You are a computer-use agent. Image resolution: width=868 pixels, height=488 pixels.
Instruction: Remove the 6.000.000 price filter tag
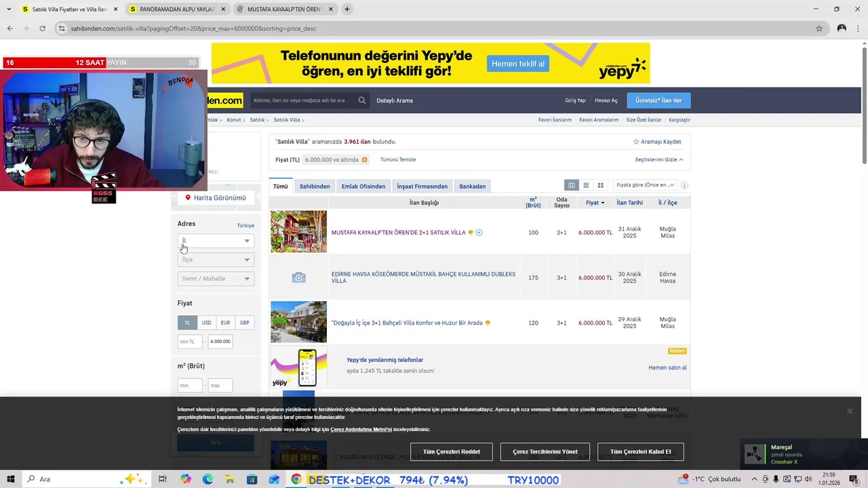click(x=364, y=160)
